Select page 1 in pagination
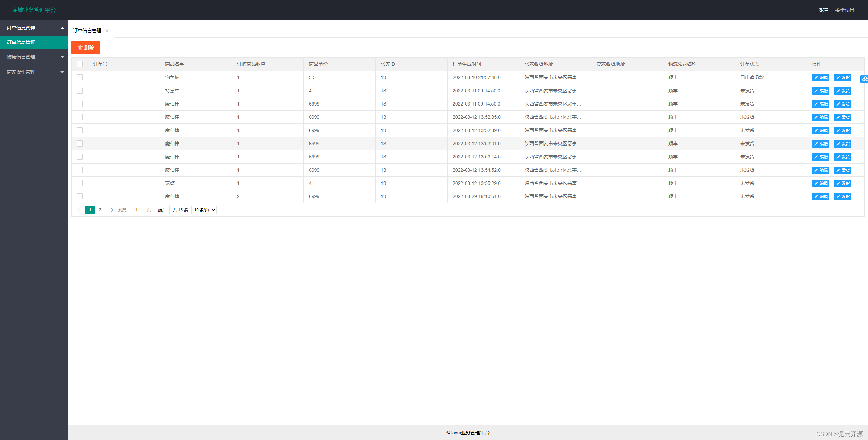Viewport: 868px width, 440px height. [90, 210]
